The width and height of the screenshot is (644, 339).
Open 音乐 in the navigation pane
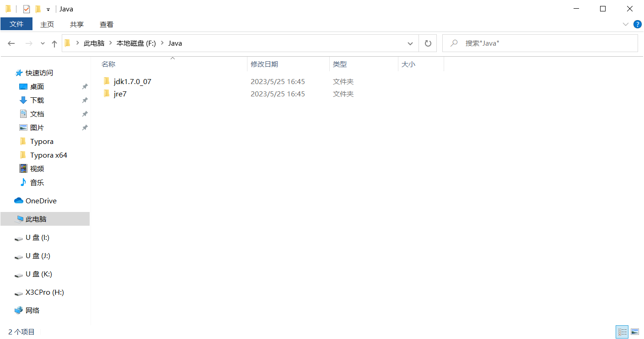click(37, 182)
